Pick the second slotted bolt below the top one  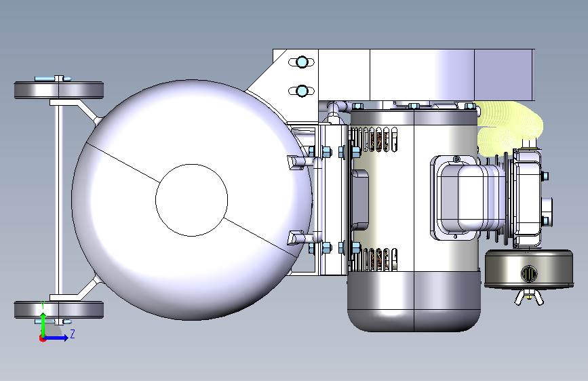click(302, 91)
